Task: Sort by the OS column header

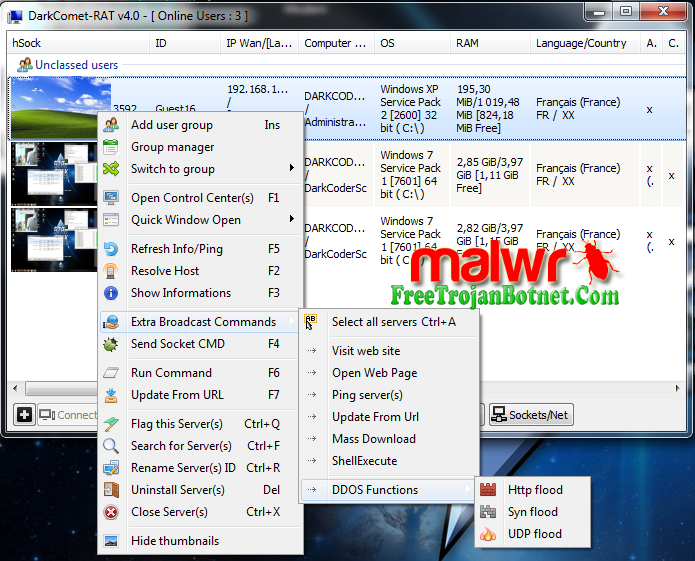Action: [x=413, y=43]
